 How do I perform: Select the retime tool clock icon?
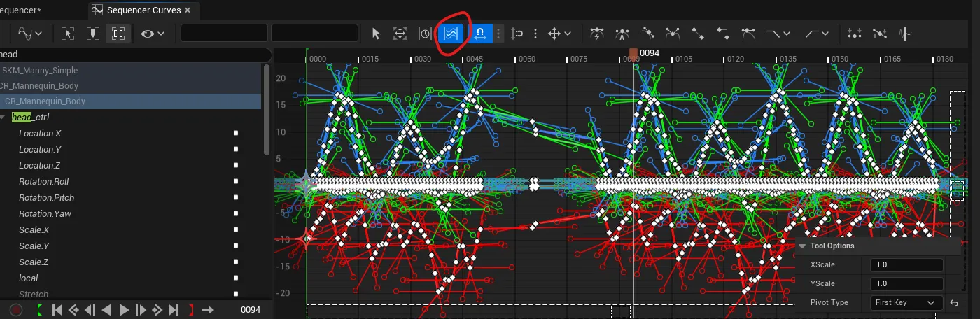pyautogui.click(x=425, y=33)
